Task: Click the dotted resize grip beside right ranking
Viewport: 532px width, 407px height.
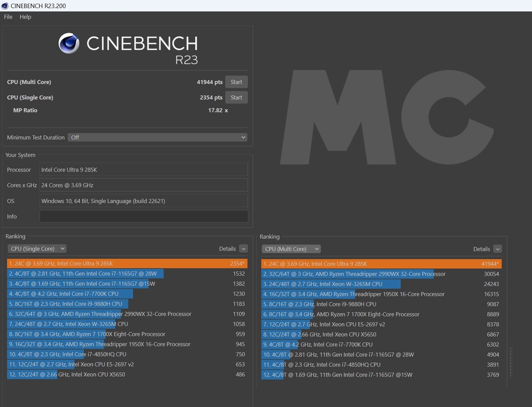Action: [x=511, y=362]
